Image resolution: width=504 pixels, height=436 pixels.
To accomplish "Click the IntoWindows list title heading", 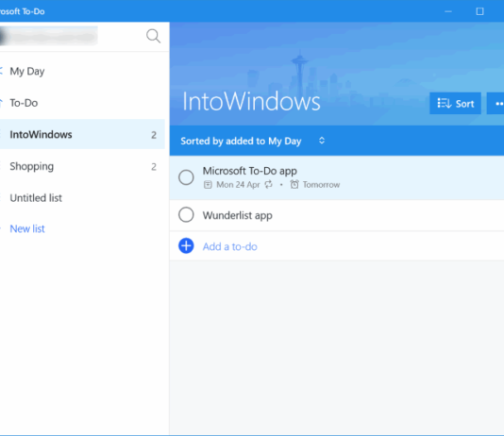I will click(251, 101).
